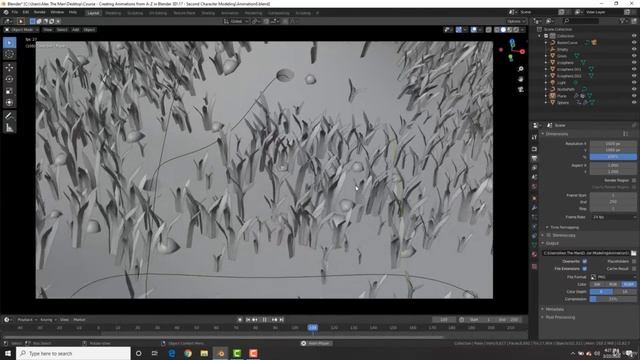Image resolution: width=640 pixels, height=360 pixels.
Task: Open the Edit menu
Action: click(26, 12)
